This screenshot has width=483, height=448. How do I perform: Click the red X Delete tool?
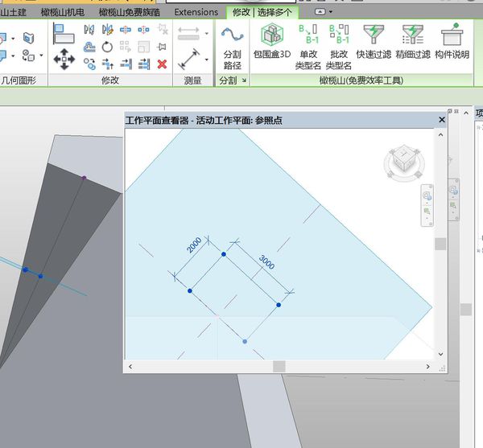[x=162, y=64]
